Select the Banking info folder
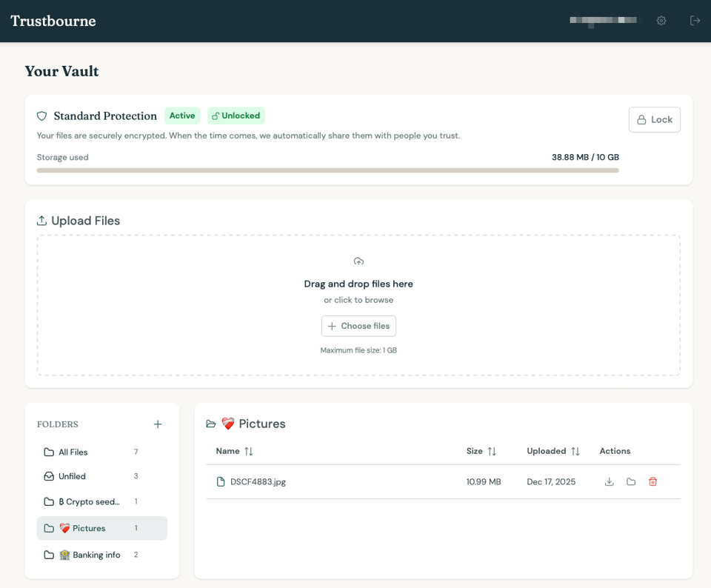The image size is (711, 588). click(93, 555)
